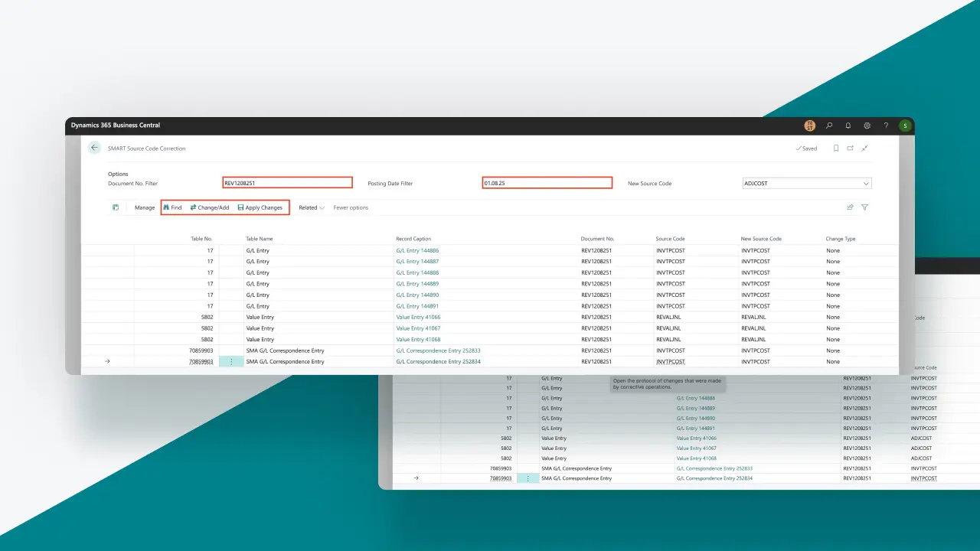Click the back arrow button
Image resolution: width=980 pixels, height=551 pixels.
click(x=94, y=148)
